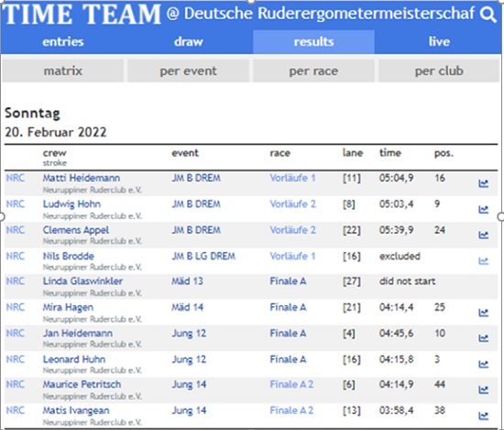The height and width of the screenshot is (430, 504).
Task: Open chart icon for Jan Heidemann
Action: (x=484, y=338)
